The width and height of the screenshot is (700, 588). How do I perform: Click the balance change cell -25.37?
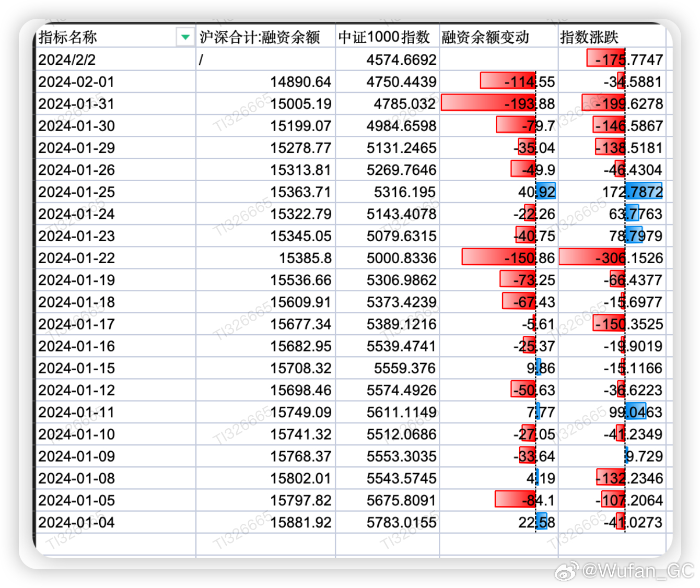[x=498, y=346]
